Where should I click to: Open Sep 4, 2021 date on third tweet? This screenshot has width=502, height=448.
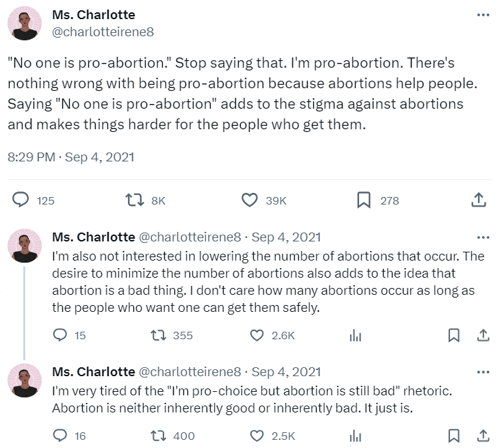point(286,372)
